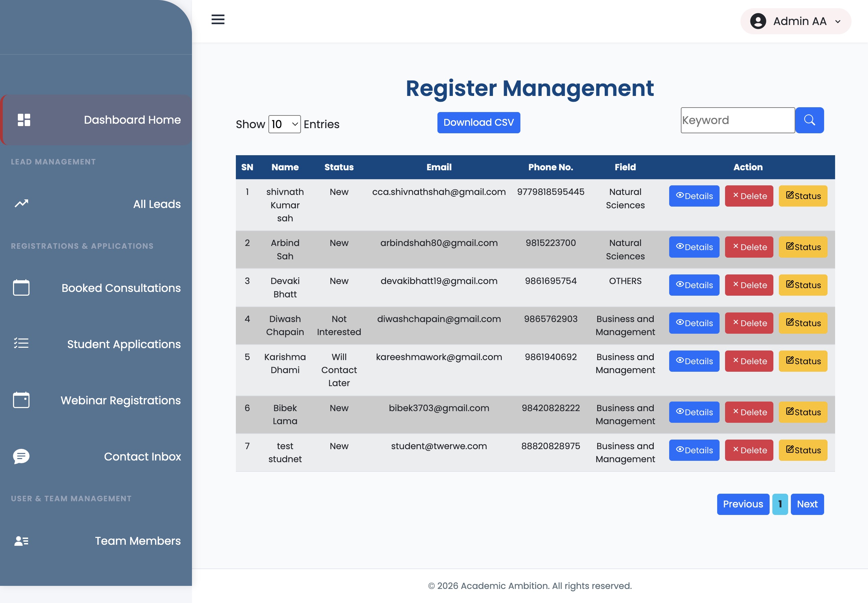Open the Show entries count dropdown
Screen dimensions: 868x603
click(x=284, y=124)
